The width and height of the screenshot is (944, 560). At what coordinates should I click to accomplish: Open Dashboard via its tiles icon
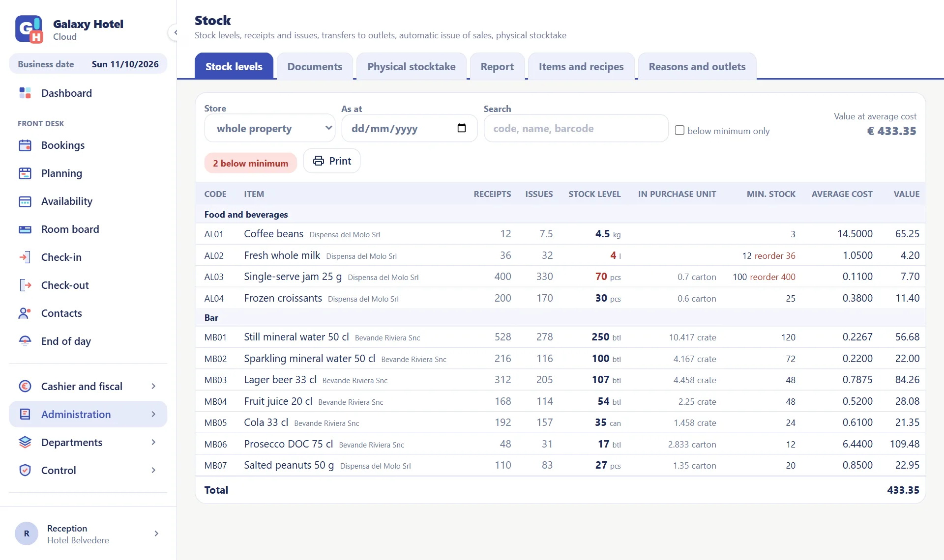25,93
